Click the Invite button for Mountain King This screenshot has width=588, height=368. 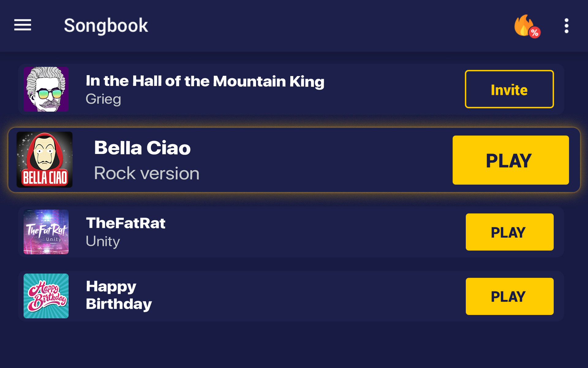pyautogui.click(x=509, y=89)
